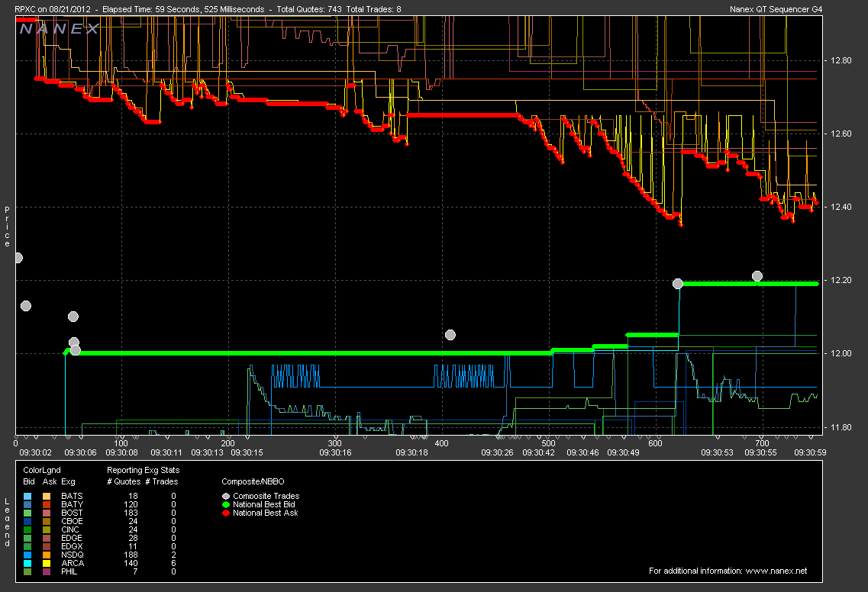Select the CINC ask color swatch
Viewport: 868px width, 592px height.
47,529
